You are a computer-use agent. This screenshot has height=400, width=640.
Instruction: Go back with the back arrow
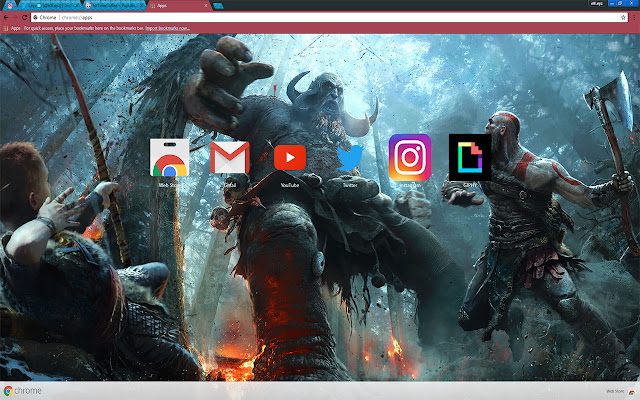[x=6, y=18]
